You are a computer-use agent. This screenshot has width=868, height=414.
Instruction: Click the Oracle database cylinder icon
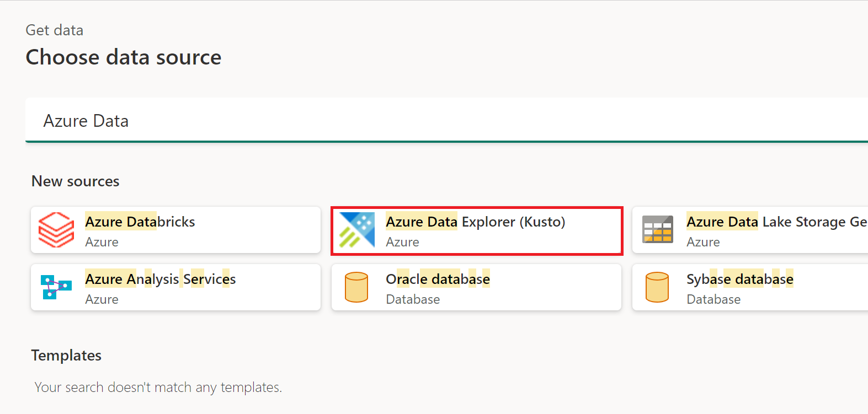pyautogui.click(x=356, y=287)
